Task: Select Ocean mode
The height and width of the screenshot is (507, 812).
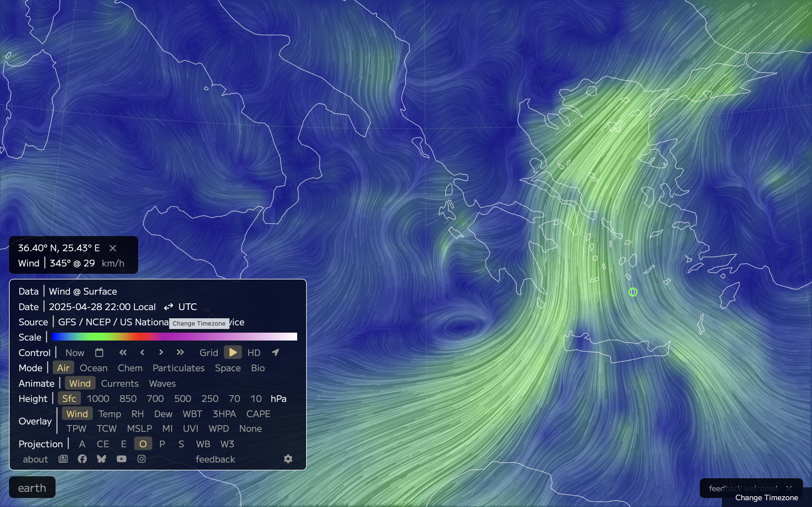Action: (94, 368)
